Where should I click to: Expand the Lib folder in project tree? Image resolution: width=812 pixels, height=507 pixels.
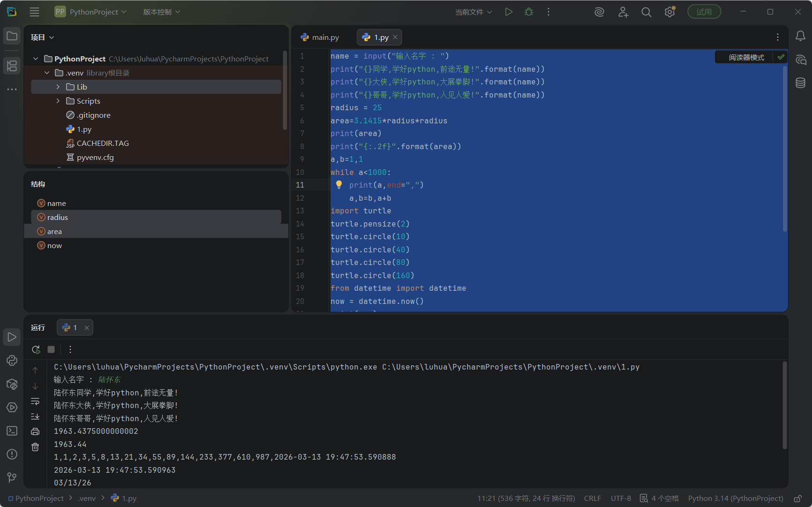click(x=58, y=87)
